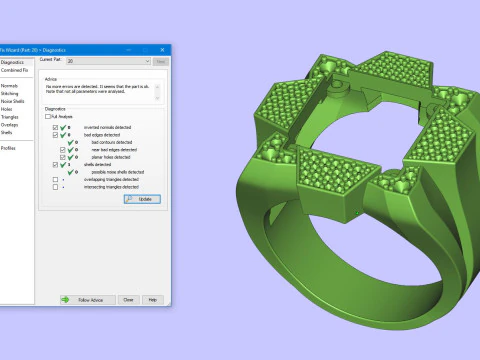The height and width of the screenshot is (360, 480).
Task: Click 'bad contours detected' text
Action: 112,142
